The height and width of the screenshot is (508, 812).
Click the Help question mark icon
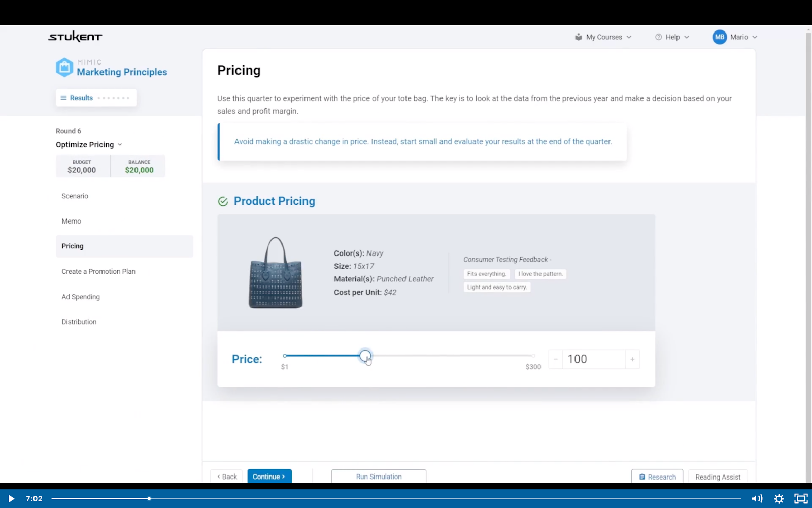[x=658, y=37]
